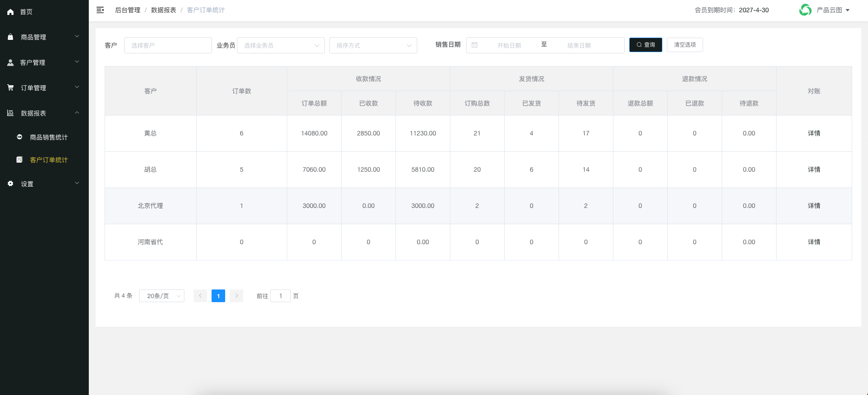Click the 客户管理 person icon
This screenshot has width=868, height=395.
[10, 63]
